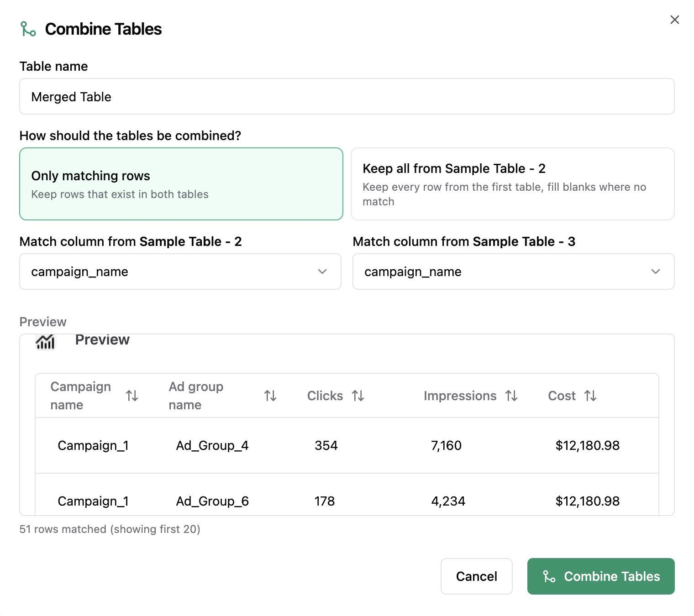
Task: Expand chevron of Sample Table - 3 column selector
Action: pyautogui.click(x=656, y=271)
